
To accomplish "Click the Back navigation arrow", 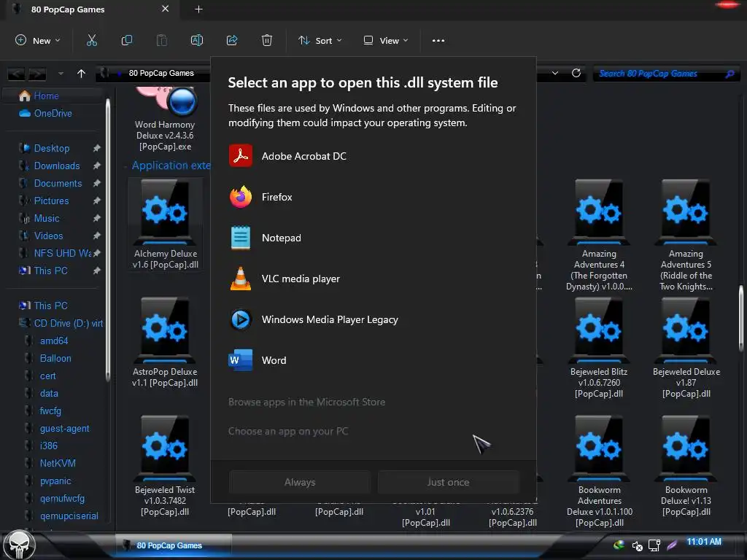I will coord(16,74).
